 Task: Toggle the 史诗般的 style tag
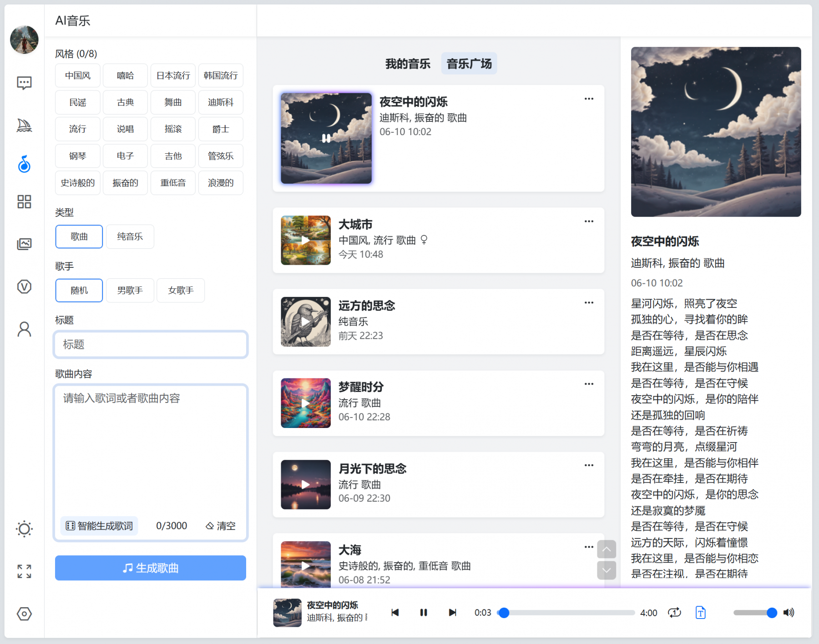click(78, 183)
